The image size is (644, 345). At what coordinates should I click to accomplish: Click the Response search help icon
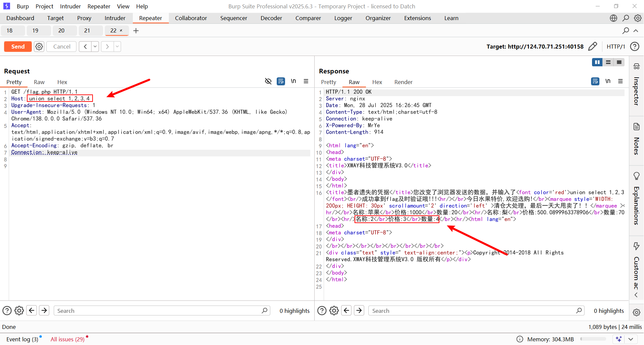click(322, 310)
